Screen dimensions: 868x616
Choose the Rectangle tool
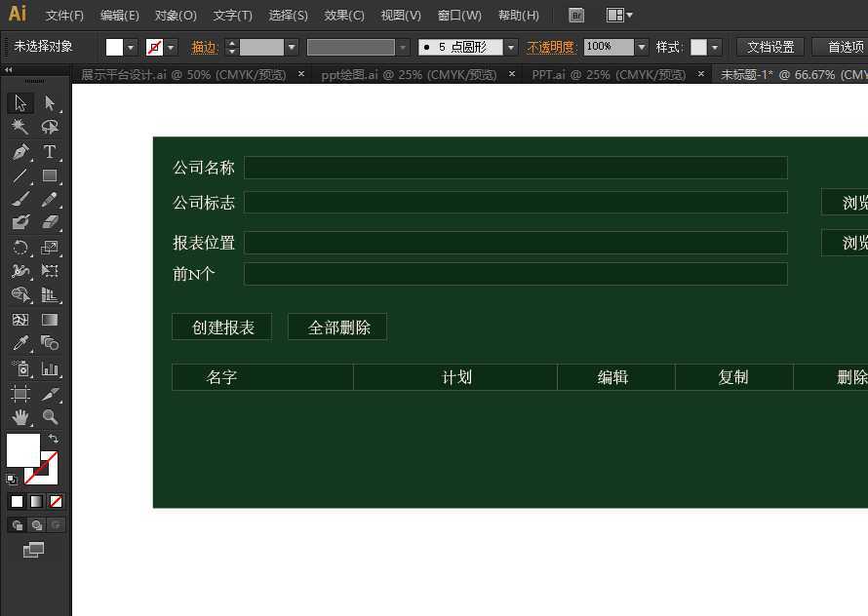point(51,175)
